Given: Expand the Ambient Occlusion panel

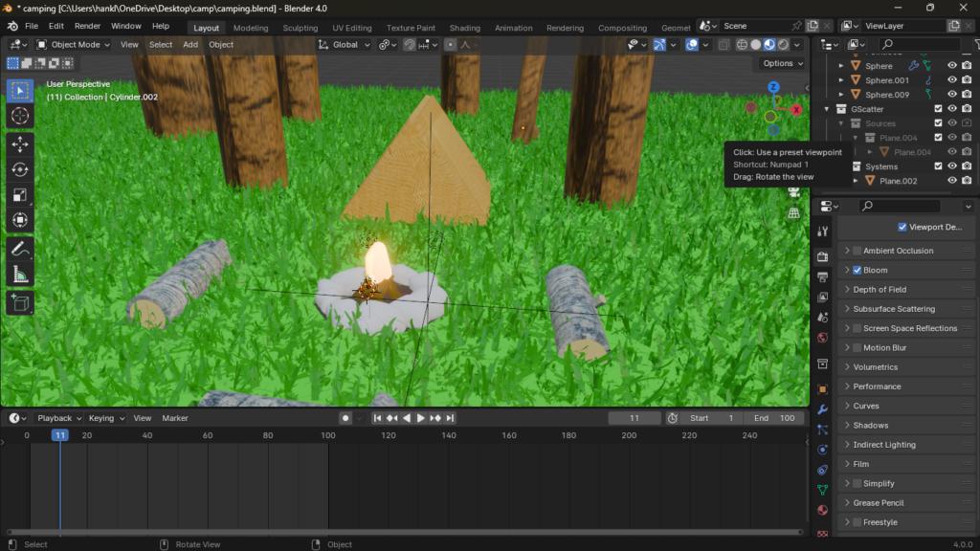Looking at the screenshot, I should [x=846, y=250].
